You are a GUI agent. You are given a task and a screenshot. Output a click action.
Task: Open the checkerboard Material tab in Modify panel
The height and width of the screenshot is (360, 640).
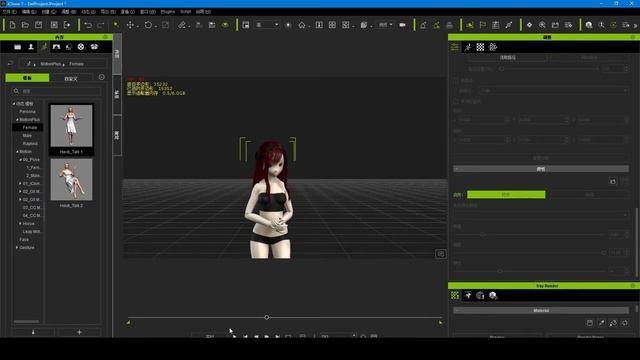point(480,47)
